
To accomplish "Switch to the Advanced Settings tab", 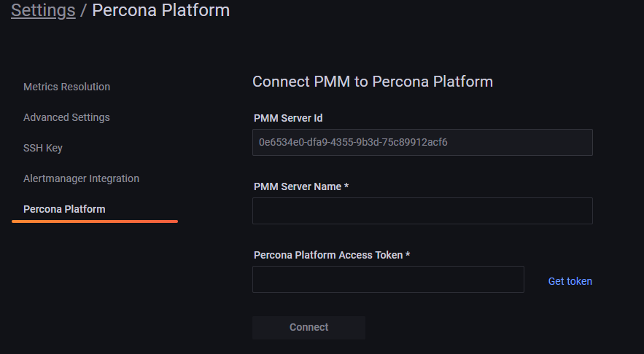I will tap(66, 117).
